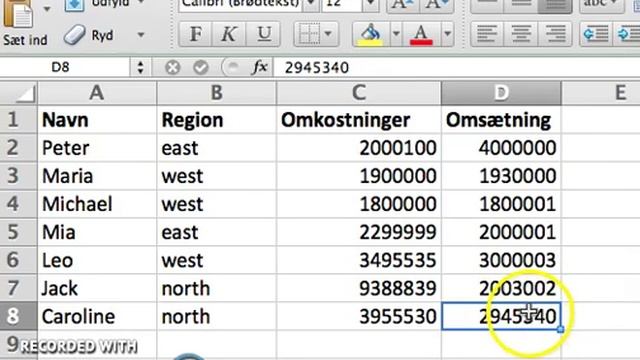Click Jack's region cell north

coord(217,288)
